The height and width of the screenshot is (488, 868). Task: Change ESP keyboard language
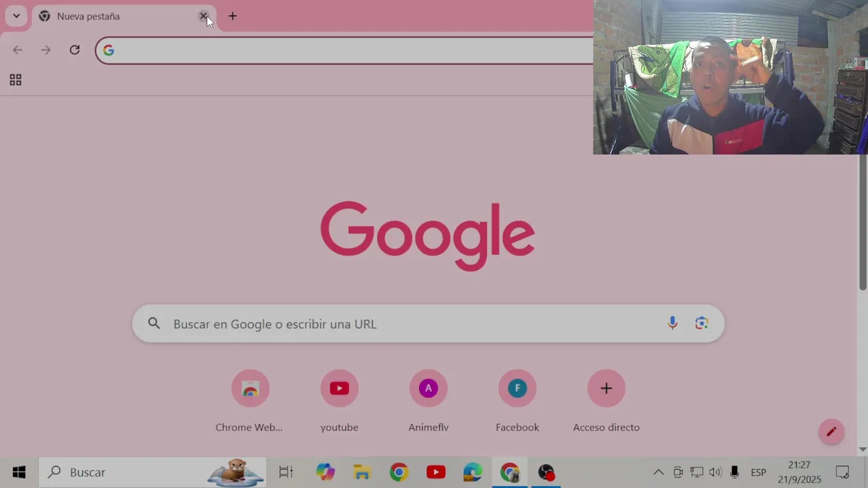click(758, 472)
